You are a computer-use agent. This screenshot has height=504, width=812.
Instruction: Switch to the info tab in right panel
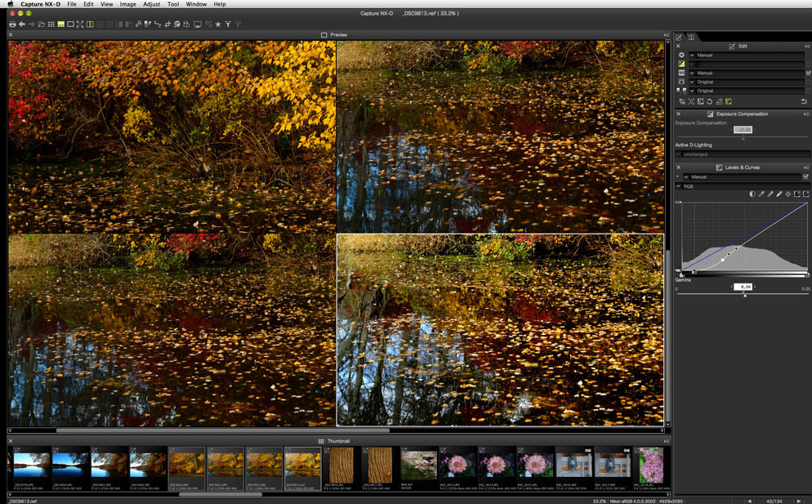(x=691, y=38)
